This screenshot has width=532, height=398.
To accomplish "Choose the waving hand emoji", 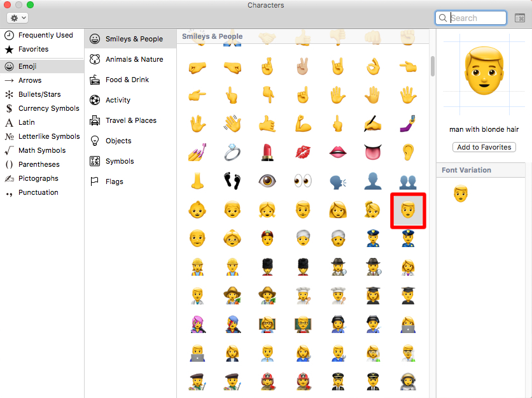I will pyautogui.click(x=232, y=124).
